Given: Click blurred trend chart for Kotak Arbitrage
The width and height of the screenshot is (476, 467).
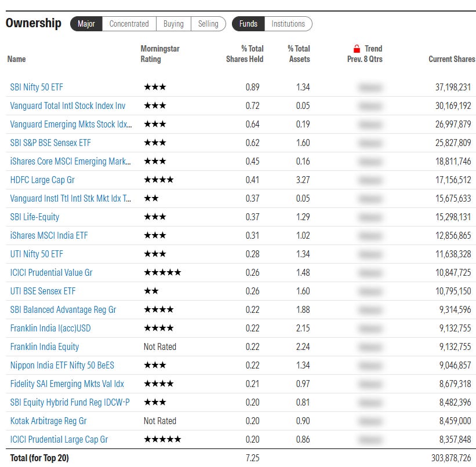Looking at the screenshot, I should pyautogui.click(x=370, y=421).
